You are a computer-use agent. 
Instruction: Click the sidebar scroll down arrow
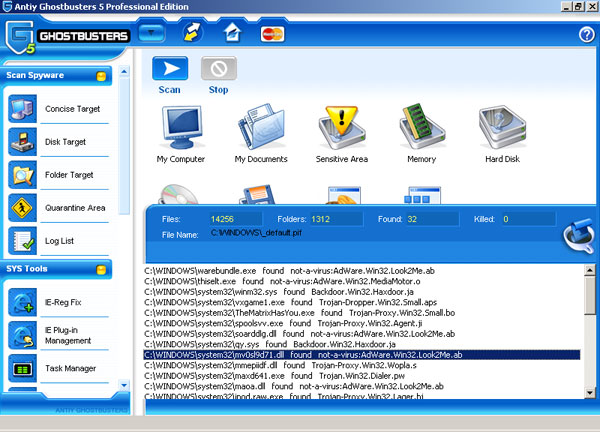[x=124, y=385]
